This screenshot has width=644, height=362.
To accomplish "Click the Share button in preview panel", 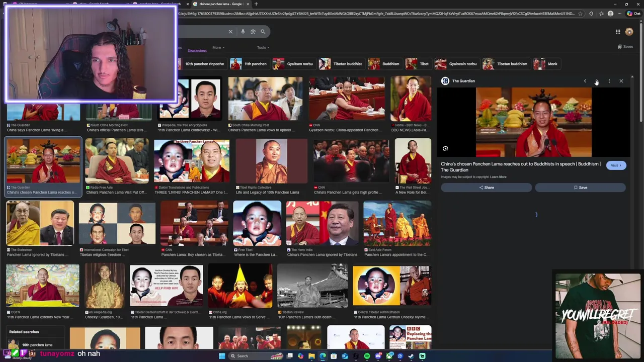I will 486,188.
